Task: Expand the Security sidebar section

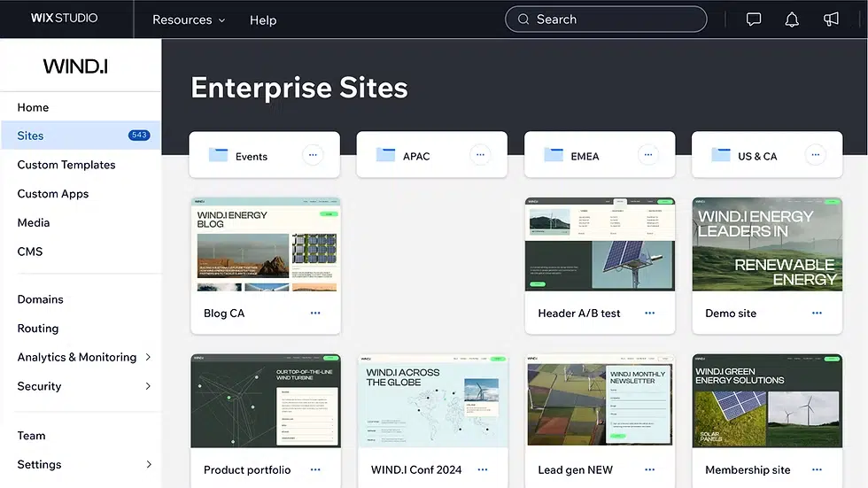Action: click(x=83, y=386)
